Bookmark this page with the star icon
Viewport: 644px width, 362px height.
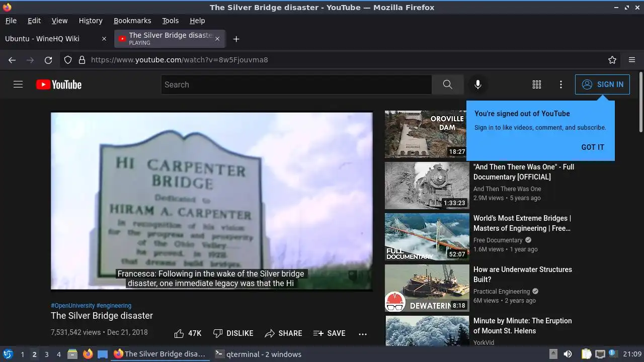point(612,60)
